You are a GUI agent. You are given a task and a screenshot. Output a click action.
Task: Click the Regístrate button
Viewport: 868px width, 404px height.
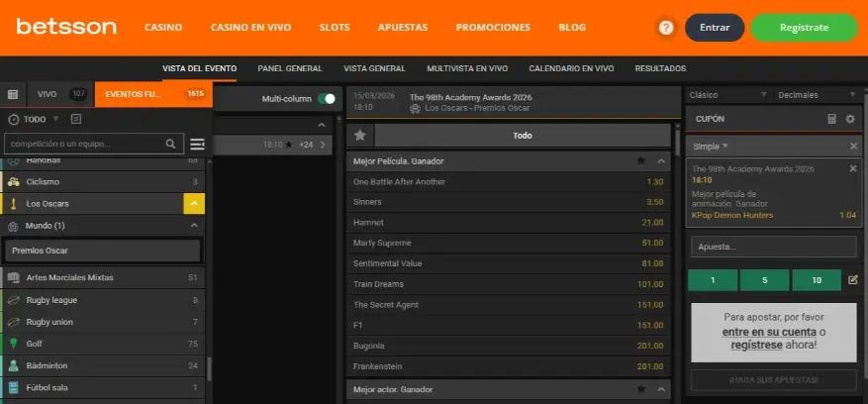point(805,28)
